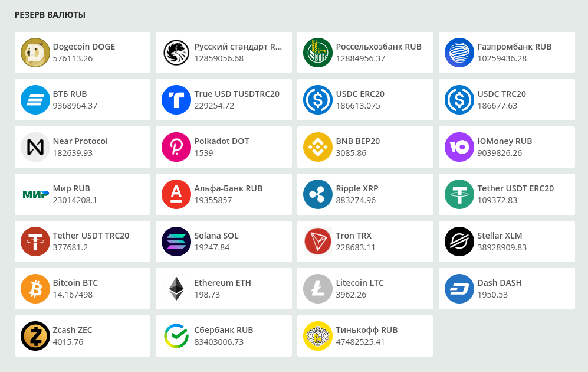The height and width of the screenshot is (372, 588).
Task: Open the Тинькофф RUB reserve card
Action: [365, 336]
